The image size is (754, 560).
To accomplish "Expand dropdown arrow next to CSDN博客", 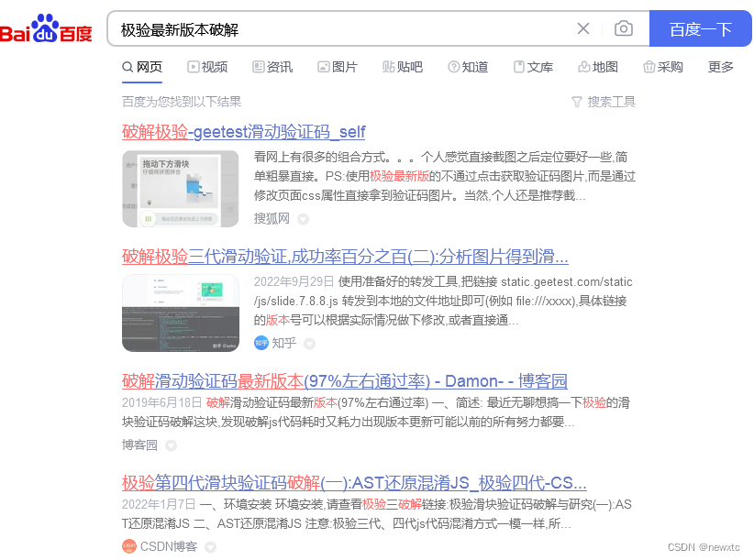I will (210, 547).
